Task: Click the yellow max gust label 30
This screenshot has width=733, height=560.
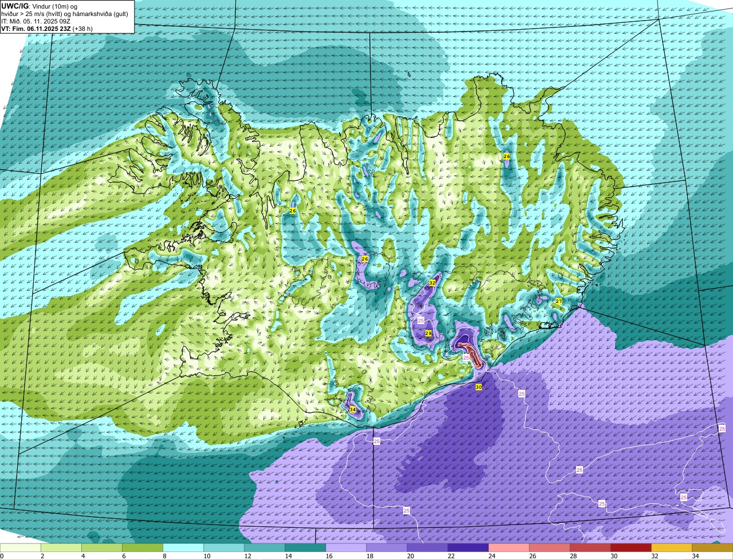Action: tap(479, 387)
